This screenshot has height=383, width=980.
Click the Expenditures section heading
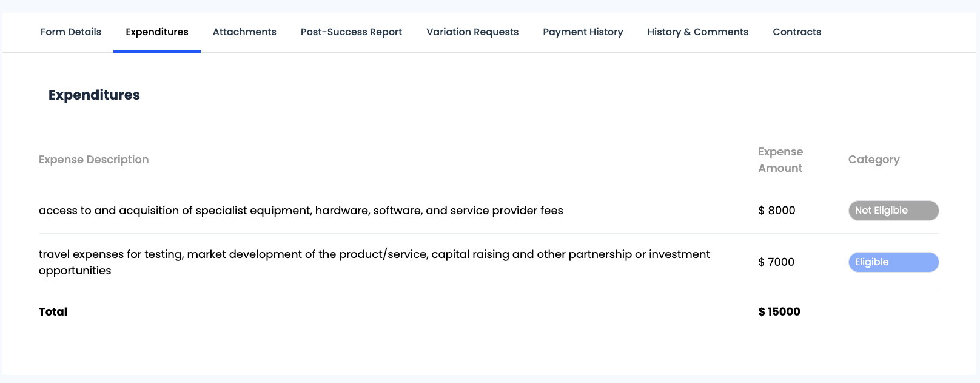(94, 95)
